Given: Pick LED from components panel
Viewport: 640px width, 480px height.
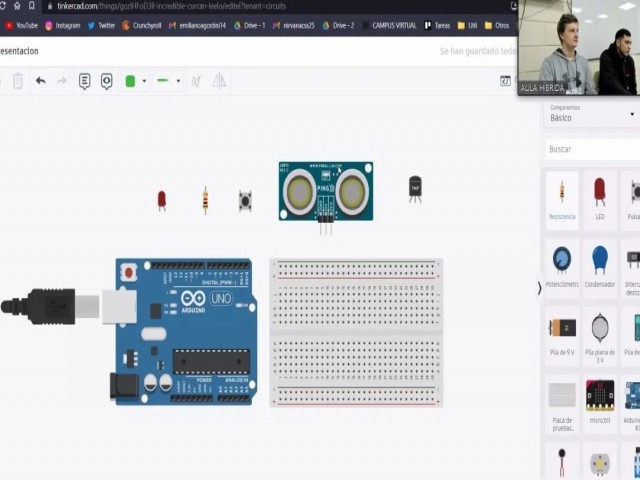Looking at the screenshot, I should [x=600, y=200].
